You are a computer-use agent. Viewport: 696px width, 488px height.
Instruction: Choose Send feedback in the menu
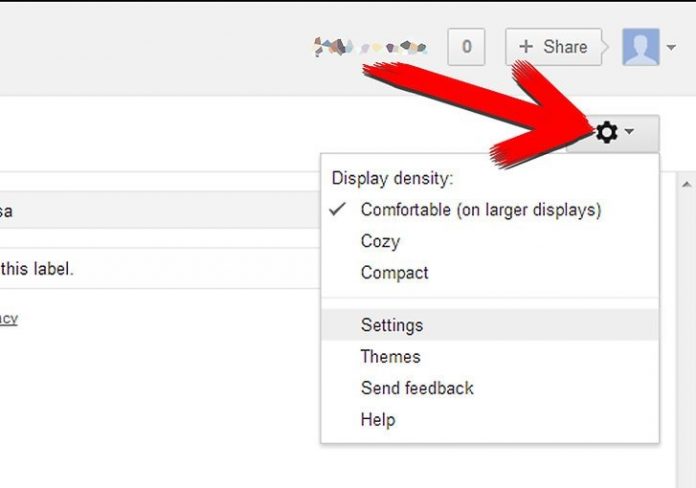click(417, 388)
